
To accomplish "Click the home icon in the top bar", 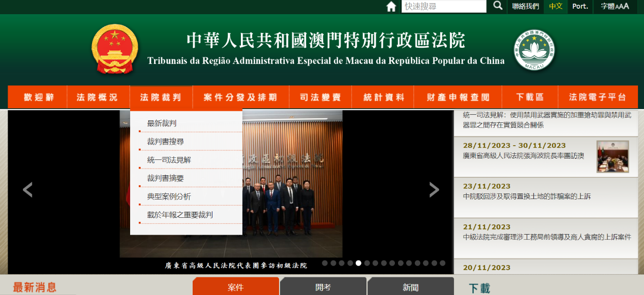I will (x=390, y=7).
